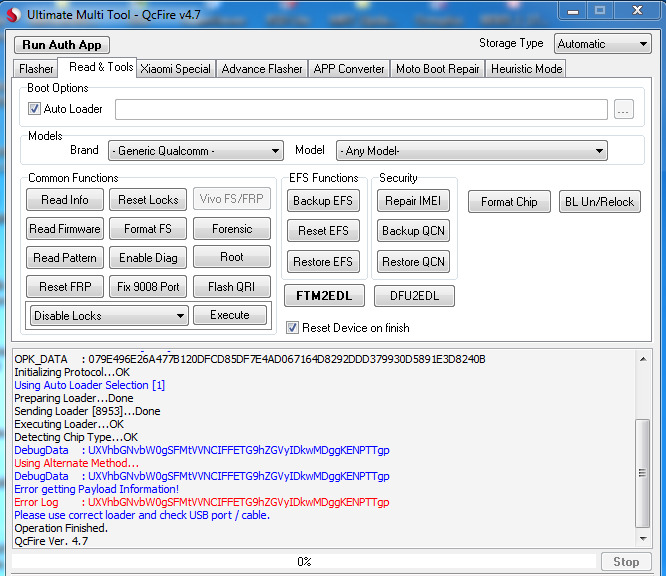Screen dimensions: 666x576
Task: Click the 'Please use correct loader' log line
Action: coord(142,515)
